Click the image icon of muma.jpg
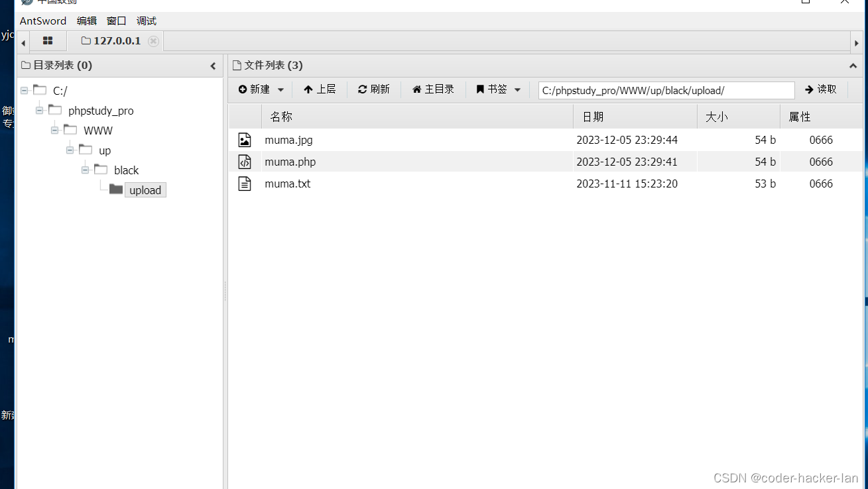Image resolution: width=868 pixels, height=489 pixels. [x=245, y=140]
